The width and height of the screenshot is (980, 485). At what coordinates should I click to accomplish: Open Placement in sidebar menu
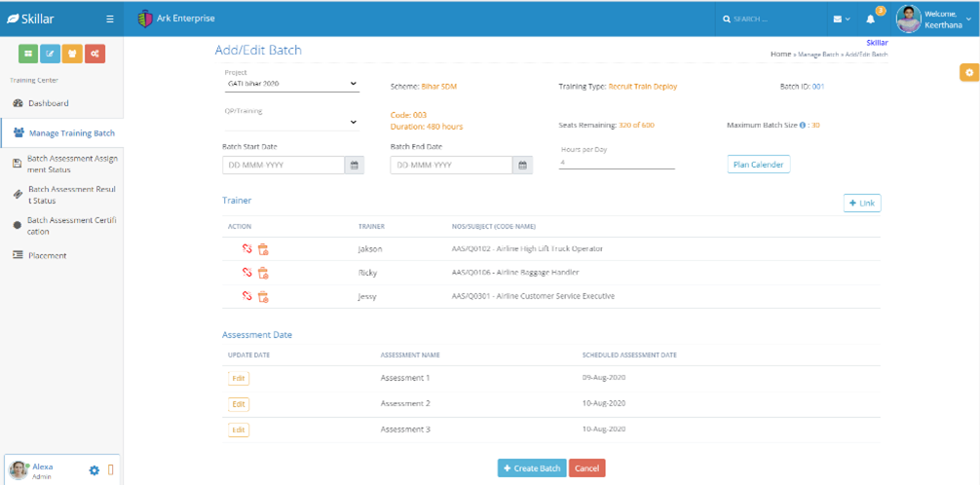[47, 255]
